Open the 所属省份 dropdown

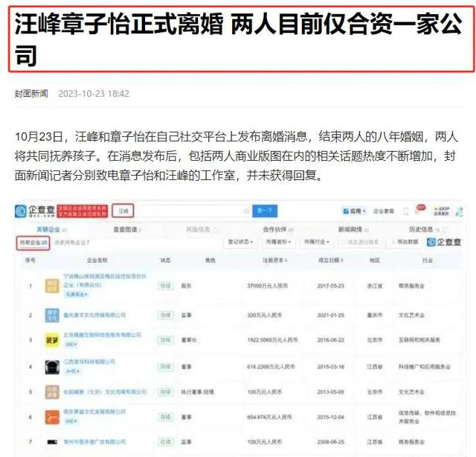click(x=278, y=242)
